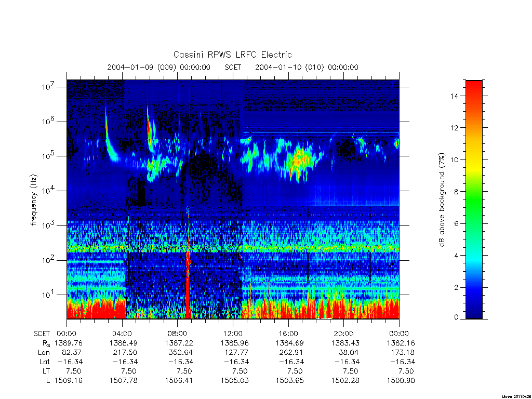The height and width of the screenshot is (399, 532).
Task: Click the Rs value 1384.69
Action: point(290,343)
